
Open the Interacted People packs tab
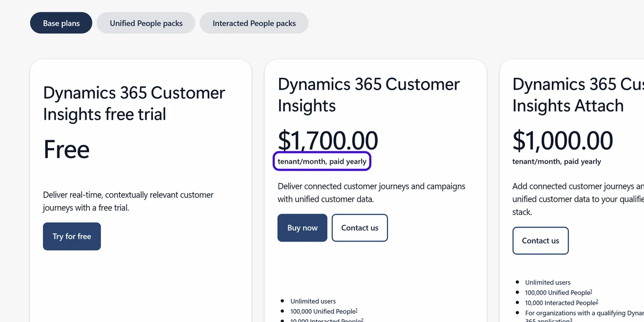click(254, 23)
